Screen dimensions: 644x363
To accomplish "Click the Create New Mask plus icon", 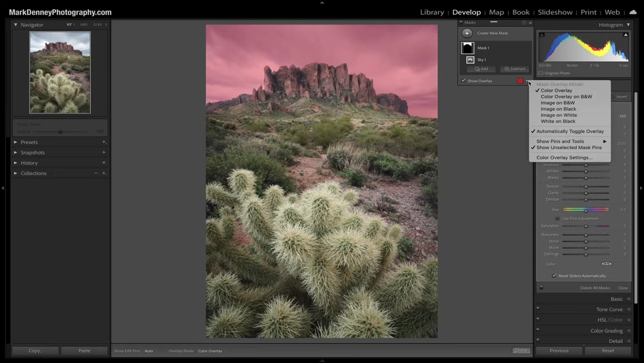I will (467, 33).
